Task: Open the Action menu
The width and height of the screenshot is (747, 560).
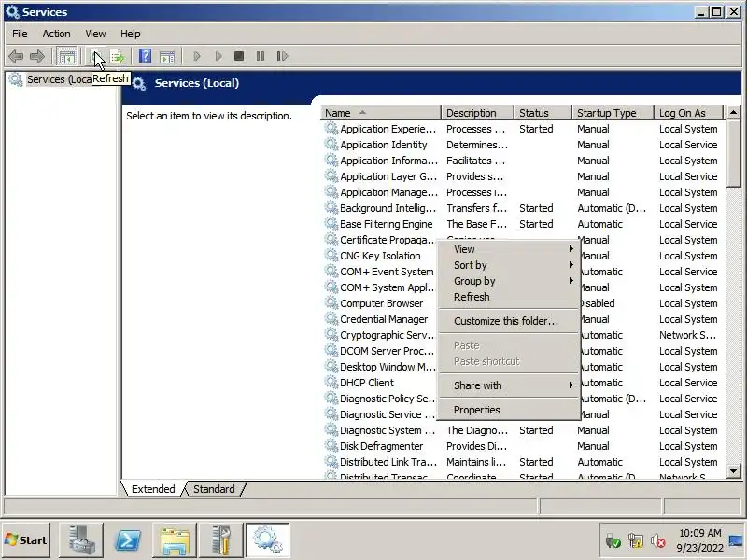Action: pos(56,34)
